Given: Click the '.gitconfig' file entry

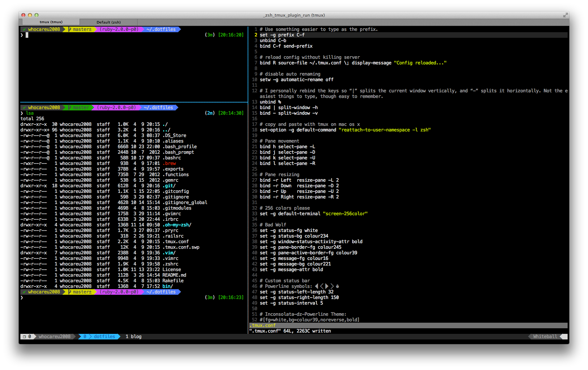Looking at the screenshot, I should [176, 191].
